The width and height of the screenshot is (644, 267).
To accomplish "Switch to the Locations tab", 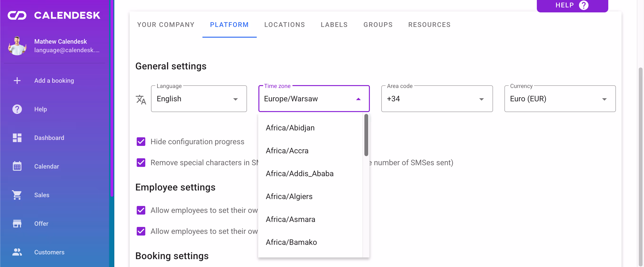I will point(285,25).
